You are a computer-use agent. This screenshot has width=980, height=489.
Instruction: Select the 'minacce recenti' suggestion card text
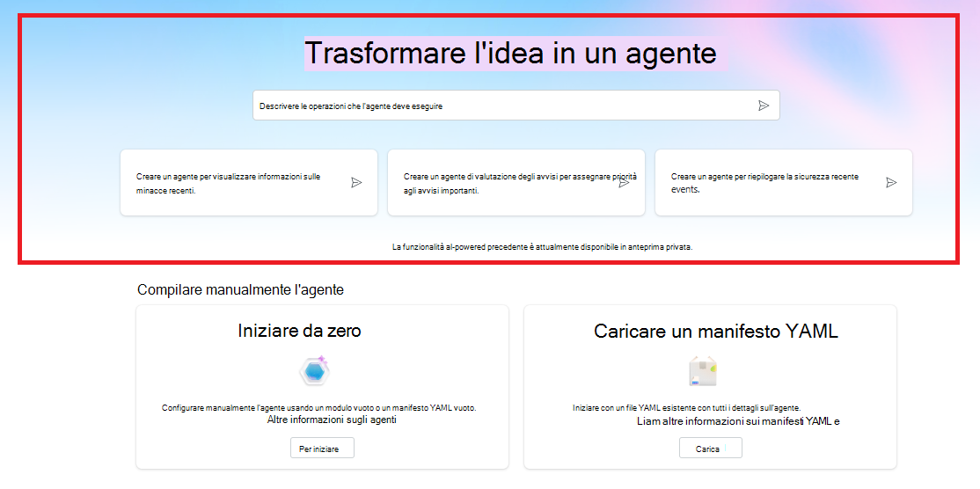229,183
